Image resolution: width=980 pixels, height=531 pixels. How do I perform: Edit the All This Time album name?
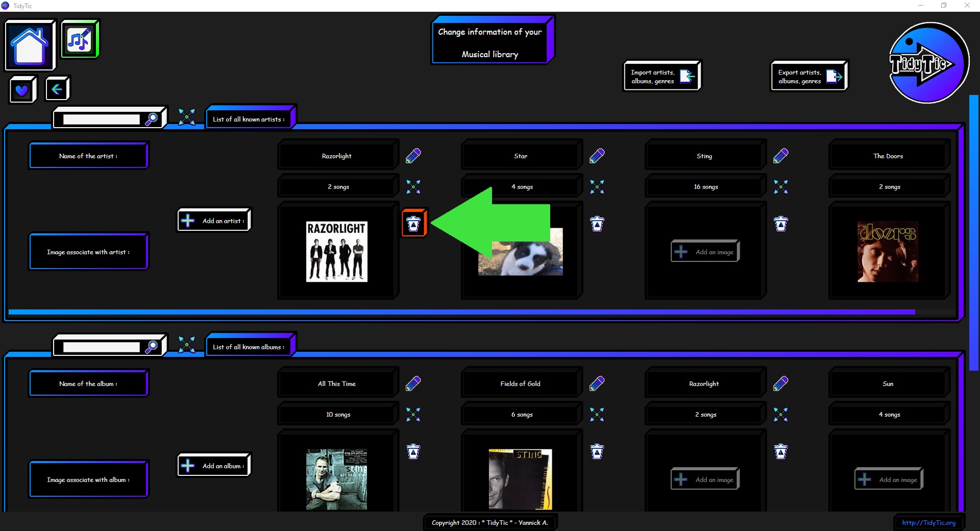pos(413,383)
